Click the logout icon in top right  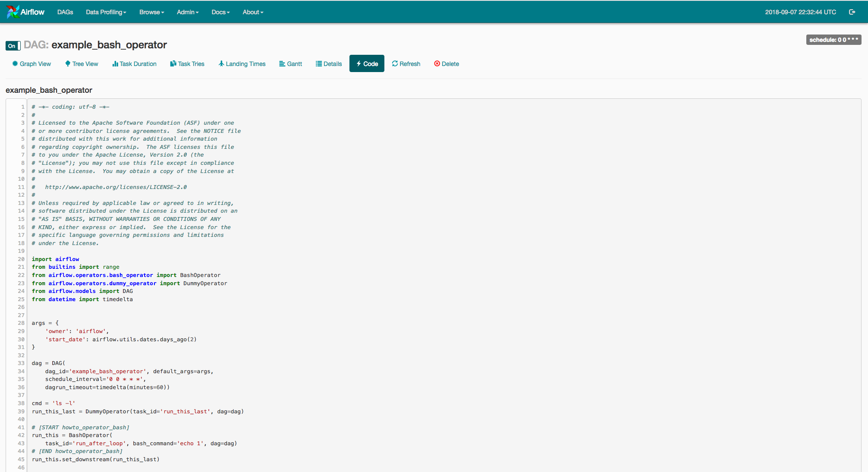tap(852, 12)
